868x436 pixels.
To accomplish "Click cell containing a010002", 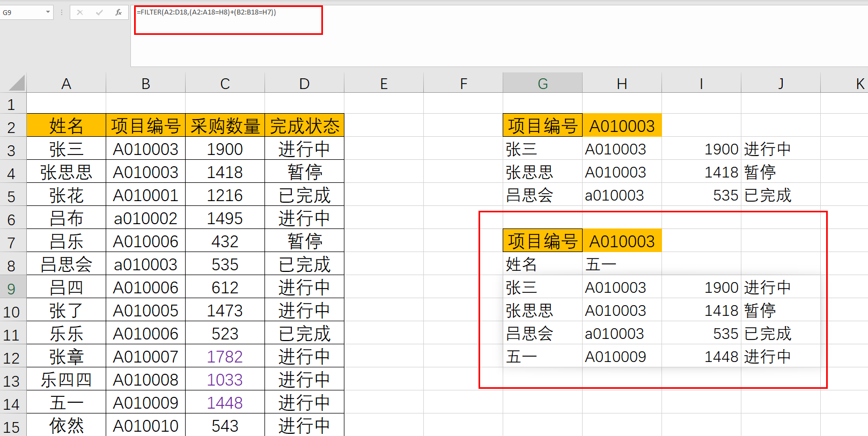I will pos(145,218).
